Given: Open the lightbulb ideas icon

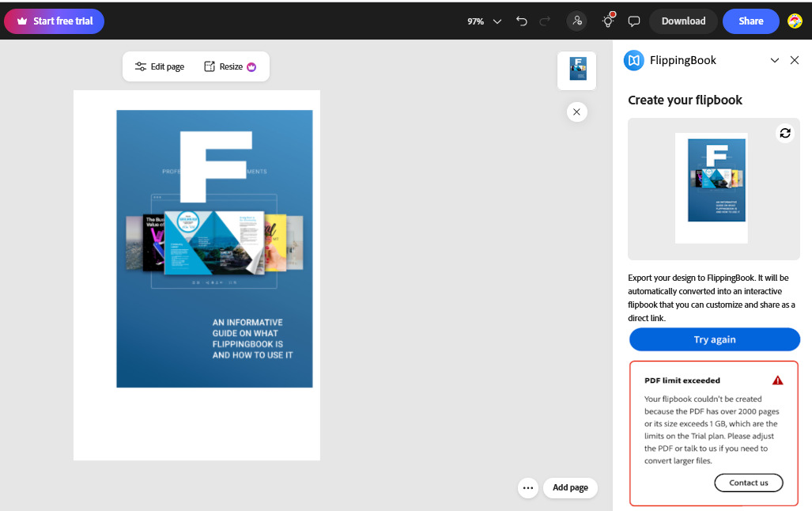Looking at the screenshot, I should [607, 21].
